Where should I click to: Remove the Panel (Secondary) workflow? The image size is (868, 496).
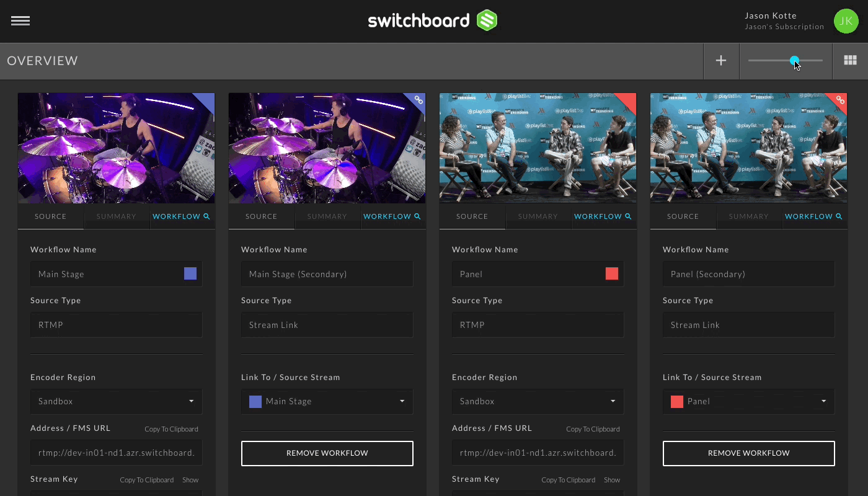[749, 453]
